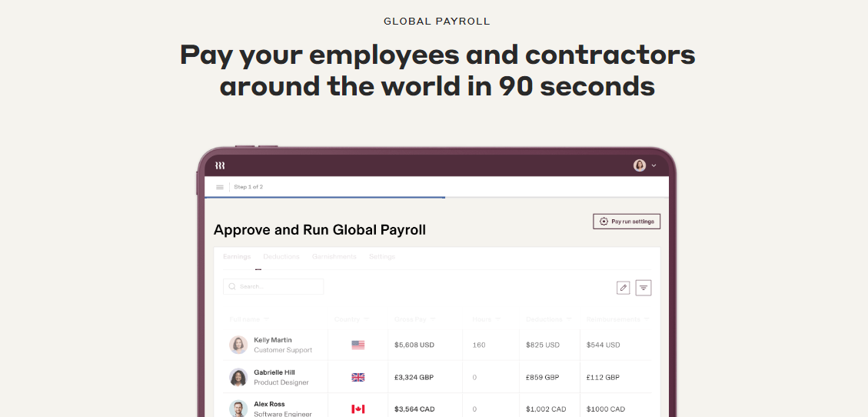Click the Rippling logo in the app header
The height and width of the screenshot is (417, 868).
coord(220,165)
